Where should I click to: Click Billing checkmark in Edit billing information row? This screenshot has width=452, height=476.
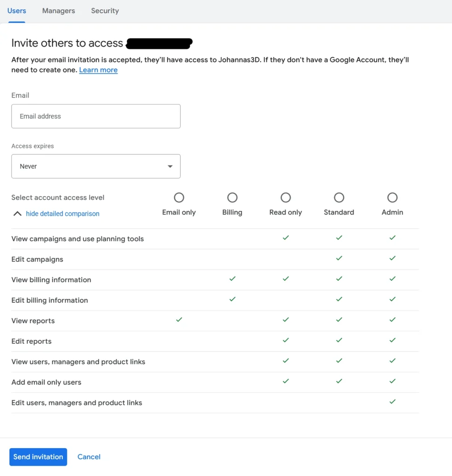(232, 299)
